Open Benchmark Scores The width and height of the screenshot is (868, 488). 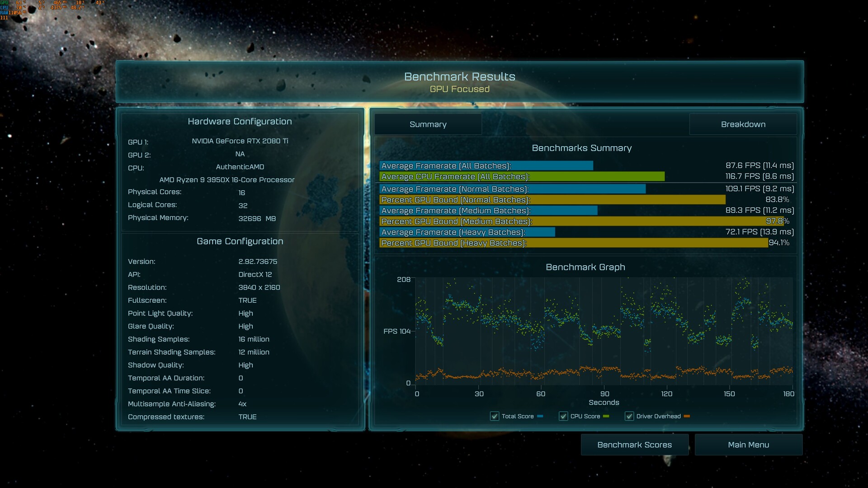[x=634, y=445]
